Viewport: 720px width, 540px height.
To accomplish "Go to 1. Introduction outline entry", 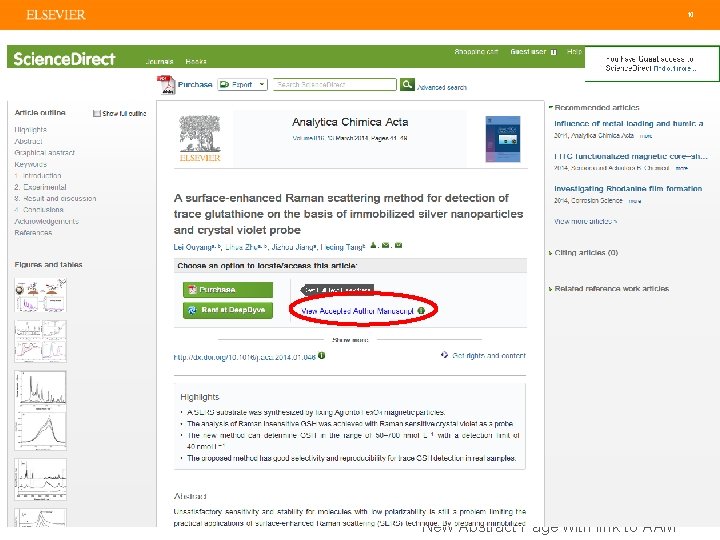I will tap(38, 176).
